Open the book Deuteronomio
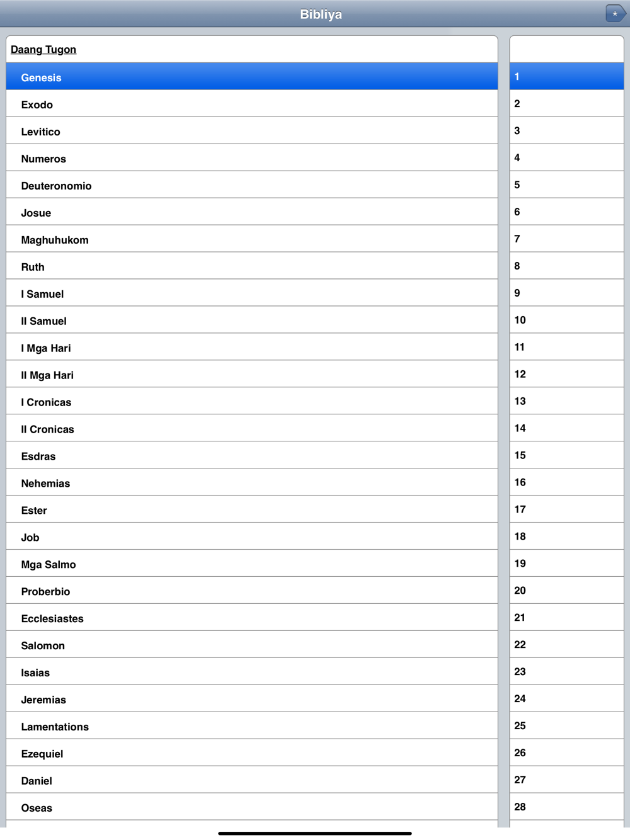 click(252, 185)
